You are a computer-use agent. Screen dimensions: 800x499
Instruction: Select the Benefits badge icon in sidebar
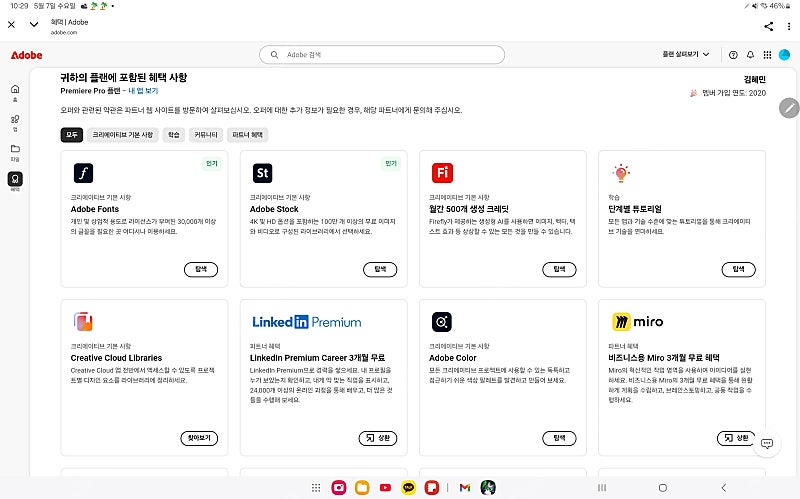[x=15, y=179]
